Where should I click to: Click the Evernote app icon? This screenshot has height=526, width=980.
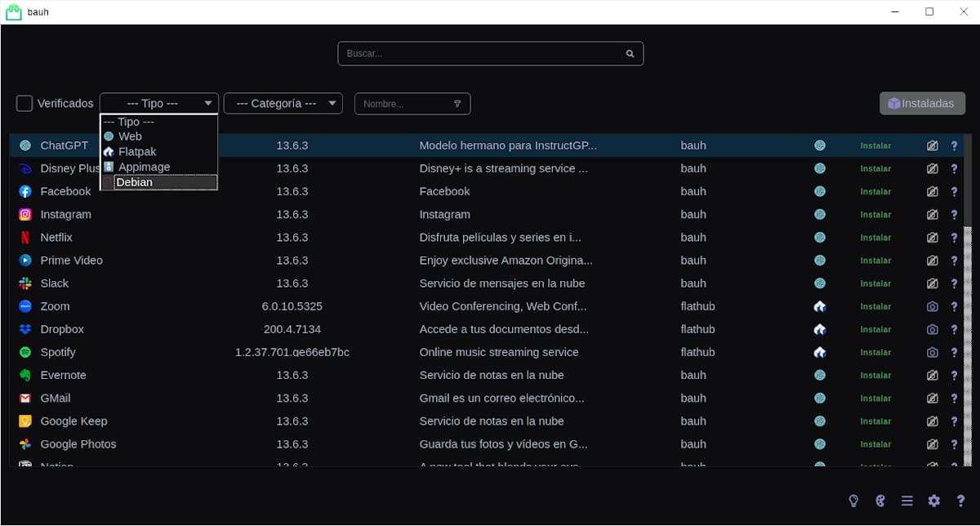point(25,375)
